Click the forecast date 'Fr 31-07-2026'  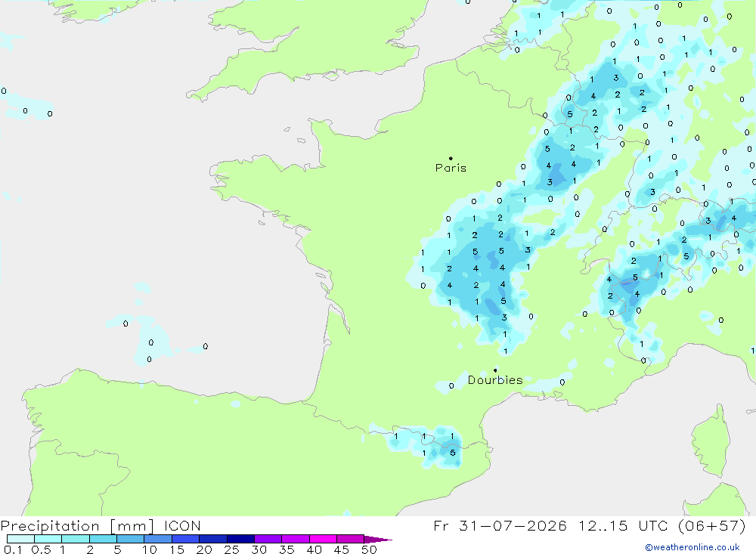(x=500, y=525)
